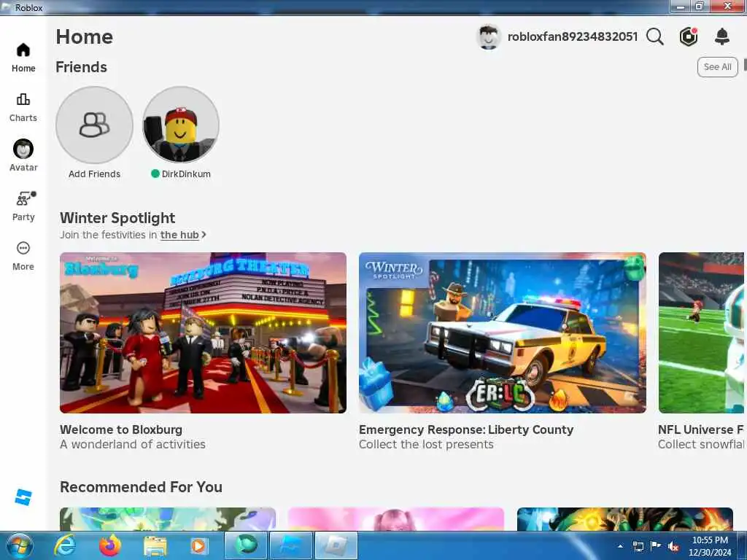This screenshot has width=747, height=560.
Task: Click the Add Friends label
Action: pyautogui.click(x=94, y=174)
